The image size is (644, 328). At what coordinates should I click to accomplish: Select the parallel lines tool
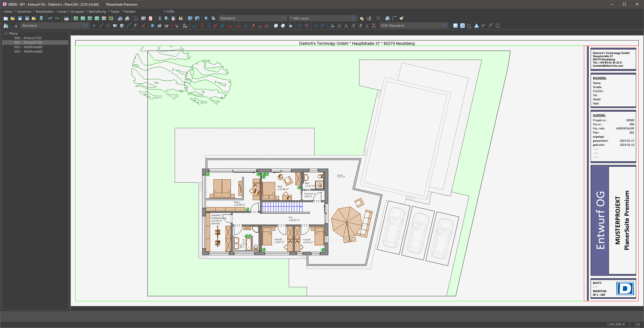108,26
